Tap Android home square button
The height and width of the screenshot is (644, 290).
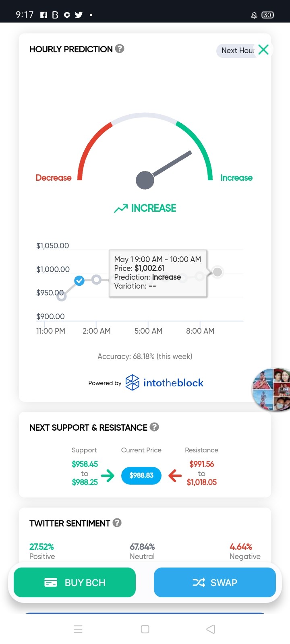point(145,629)
